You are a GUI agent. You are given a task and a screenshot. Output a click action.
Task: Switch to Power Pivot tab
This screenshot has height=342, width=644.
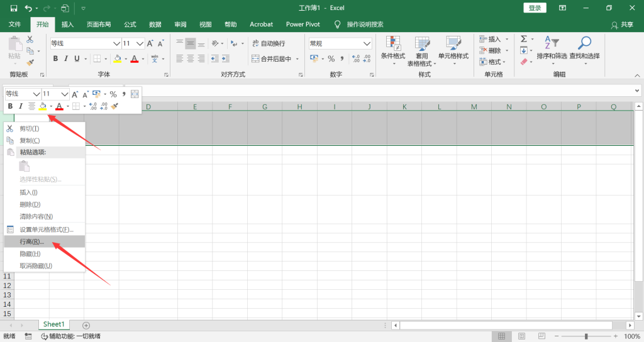303,25
